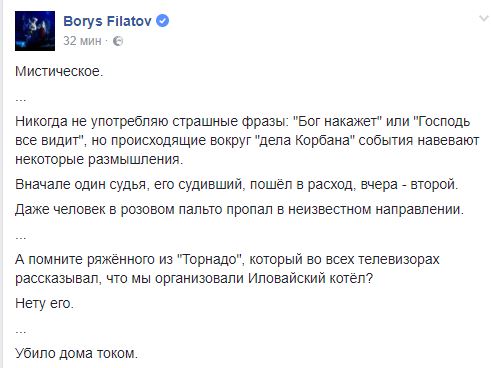Click the words 'Иловайский котёл?'

pos(310,278)
